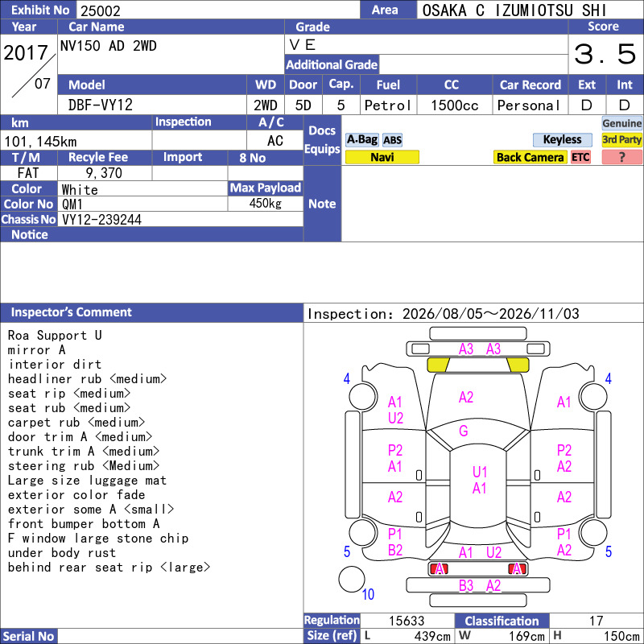Click the B2 mark on the diagram
The height and width of the screenshot is (644, 644).
pos(395,550)
